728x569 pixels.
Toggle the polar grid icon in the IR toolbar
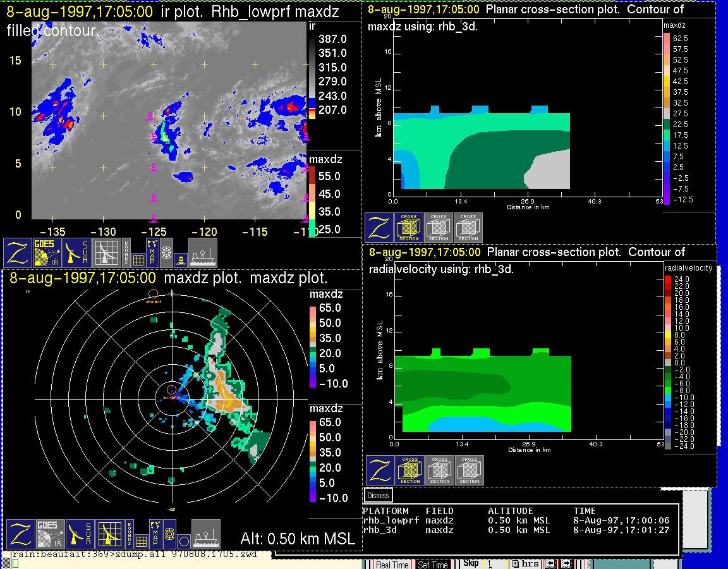(167, 253)
